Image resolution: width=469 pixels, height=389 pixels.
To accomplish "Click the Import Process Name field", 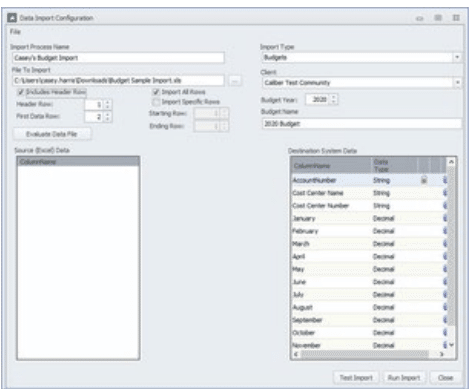I will 118,58.
